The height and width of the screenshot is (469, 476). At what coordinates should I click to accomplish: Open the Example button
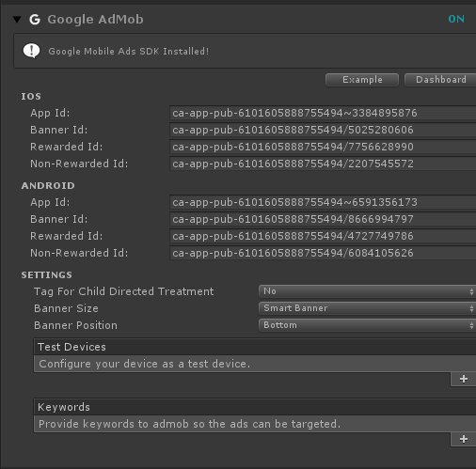(362, 80)
